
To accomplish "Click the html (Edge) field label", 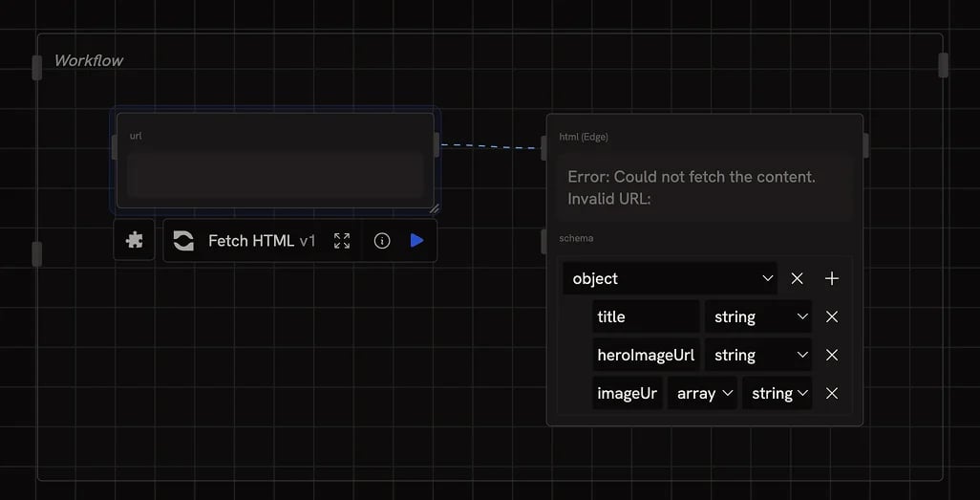I will (583, 137).
